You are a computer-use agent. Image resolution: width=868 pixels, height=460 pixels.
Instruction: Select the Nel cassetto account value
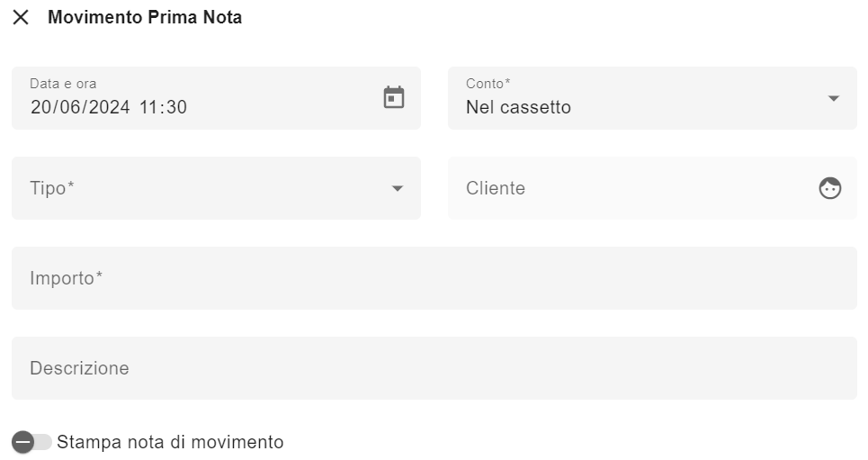pyautogui.click(x=518, y=107)
